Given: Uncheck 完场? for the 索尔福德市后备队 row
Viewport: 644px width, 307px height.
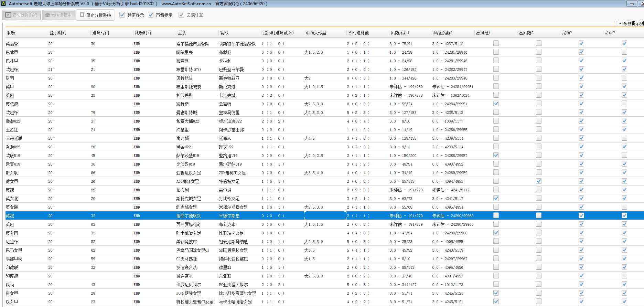Looking at the screenshot, I should click(581, 43).
